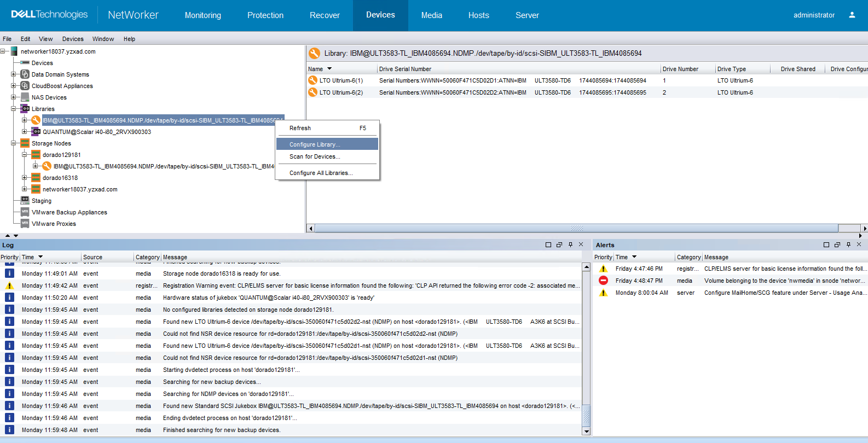Expand the CloudBoost Appliances node

coord(14,86)
